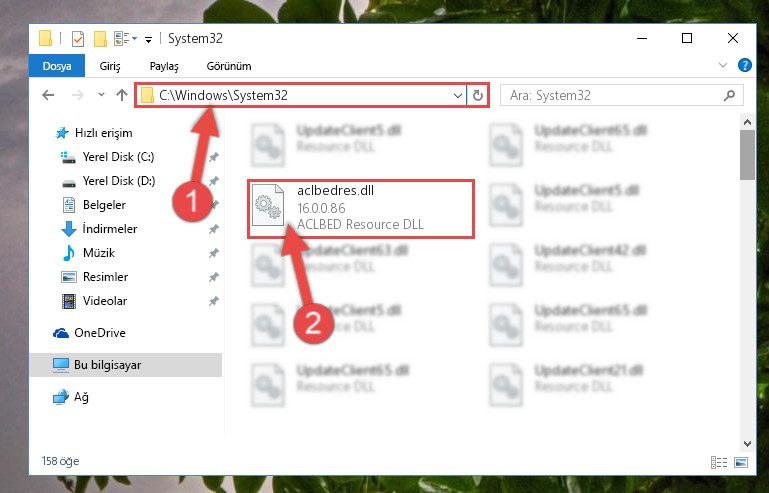Select the aclbedres.dll file
The height and width of the screenshot is (493, 769).
(361, 208)
